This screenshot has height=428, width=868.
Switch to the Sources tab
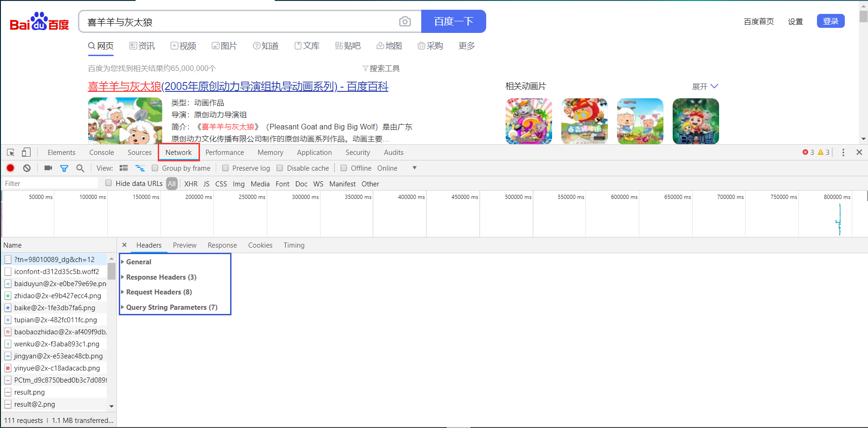point(140,152)
